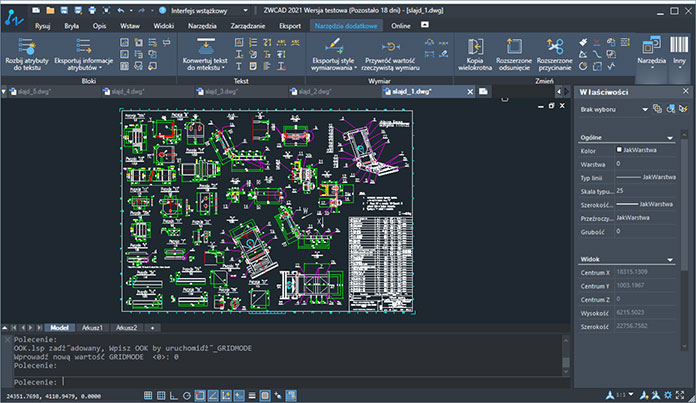696x403 pixels.
Task: Click the Kolor JakWarstwa color swatch
Action: pos(620,150)
